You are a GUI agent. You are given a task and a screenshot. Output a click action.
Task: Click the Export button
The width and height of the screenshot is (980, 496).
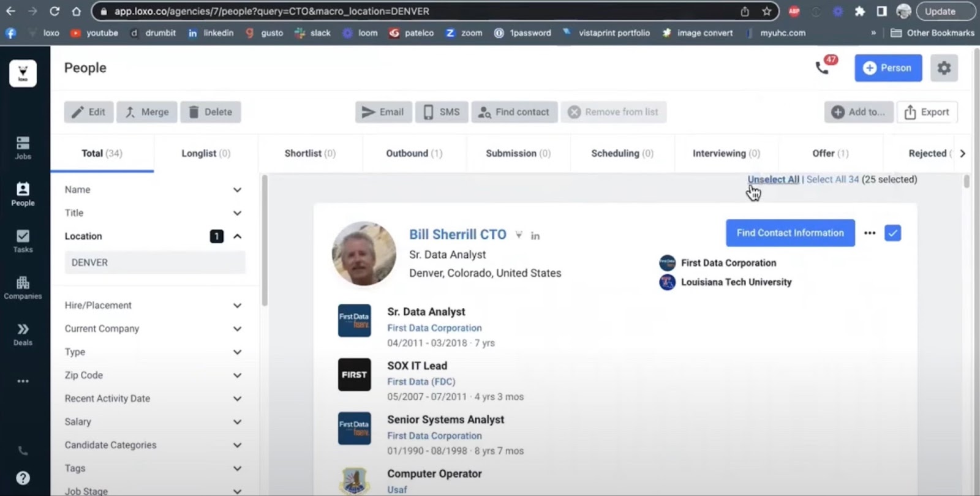(x=927, y=112)
